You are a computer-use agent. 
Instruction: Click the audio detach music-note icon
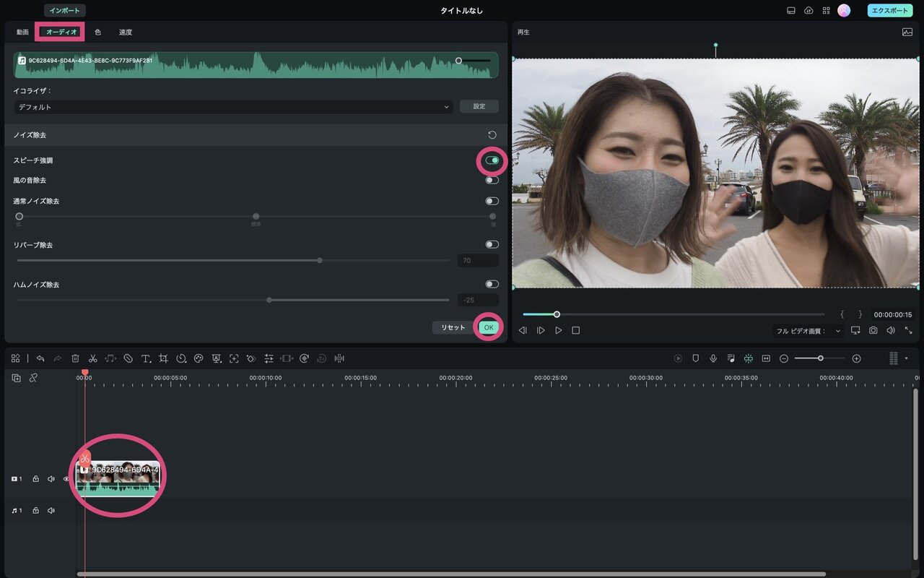click(x=110, y=358)
